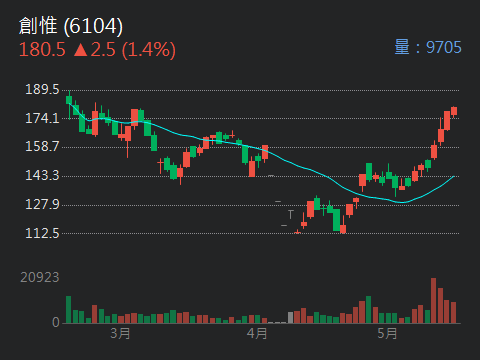Click the stock title 創惟 (6104)
The width and height of the screenshot is (480, 360).
tap(71, 26)
